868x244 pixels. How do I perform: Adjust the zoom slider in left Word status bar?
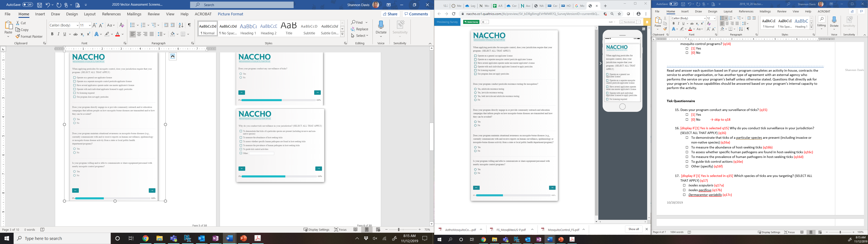[399, 230]
